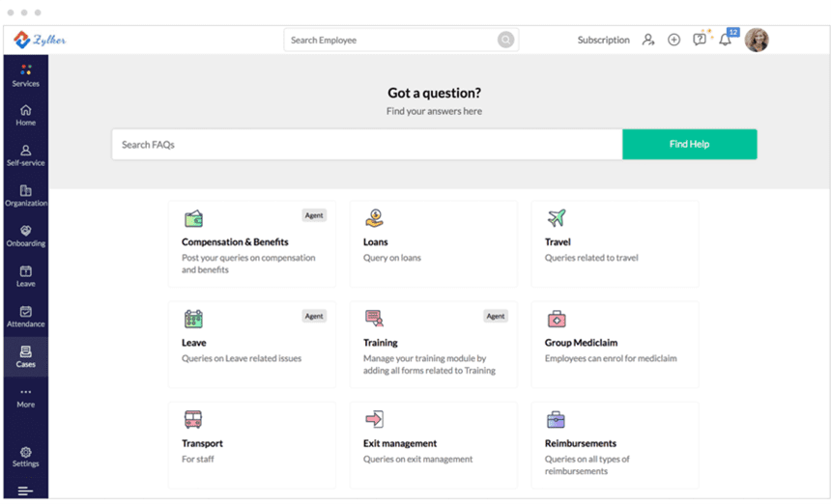Select the Cases sidebar item
Viewport: 831px width, 504px height.
(x=25, y=356)
